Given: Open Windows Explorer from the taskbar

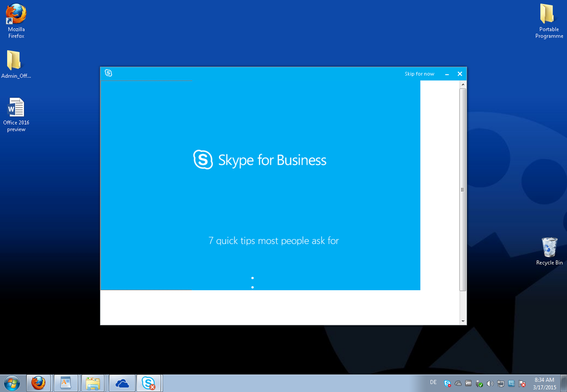Looking at the screenshot, I should pos(93,383).
